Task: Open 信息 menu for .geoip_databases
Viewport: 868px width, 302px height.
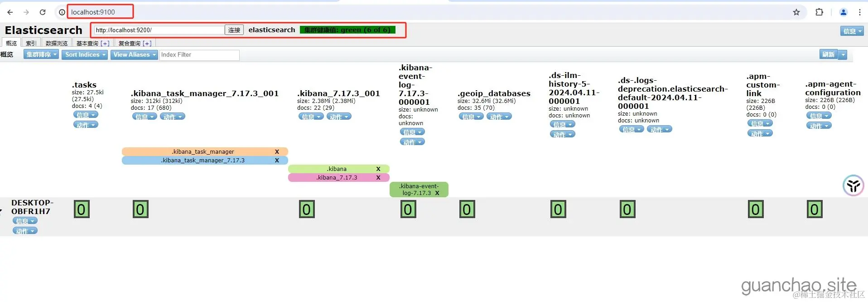Action: pyautogui.click(x=471, y=117)
